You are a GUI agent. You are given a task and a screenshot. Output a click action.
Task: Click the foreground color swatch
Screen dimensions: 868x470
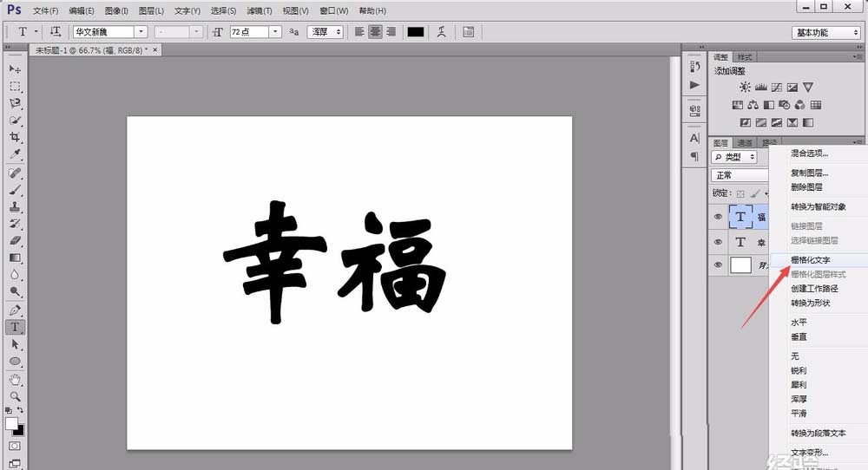tap(11, 423)
